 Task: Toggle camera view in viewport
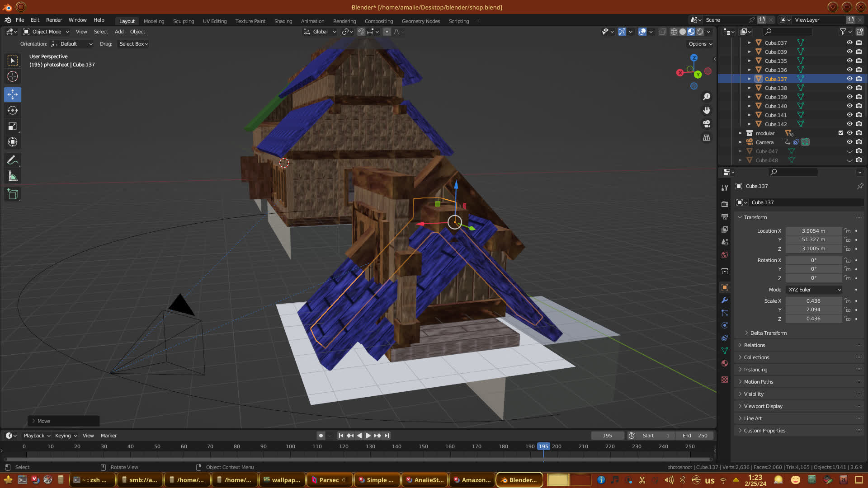707,124
